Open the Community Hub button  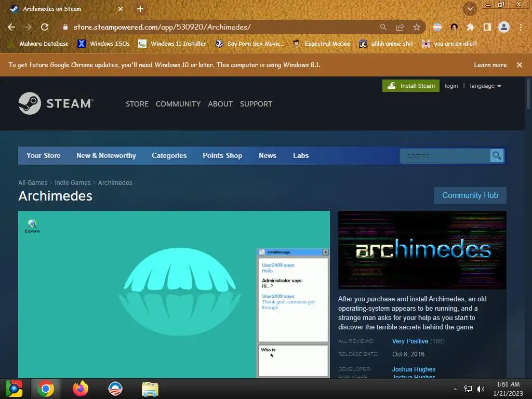click(x=470, y=195)
